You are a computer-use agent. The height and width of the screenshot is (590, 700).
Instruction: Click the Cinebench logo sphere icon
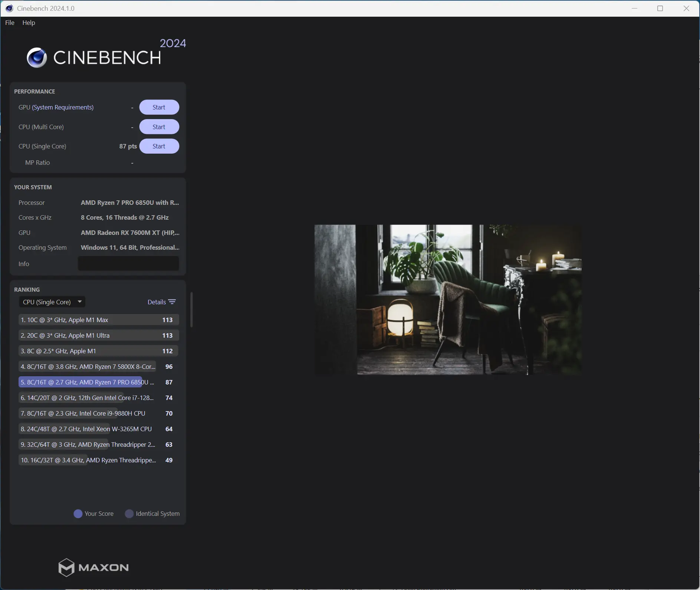(37, 58)
